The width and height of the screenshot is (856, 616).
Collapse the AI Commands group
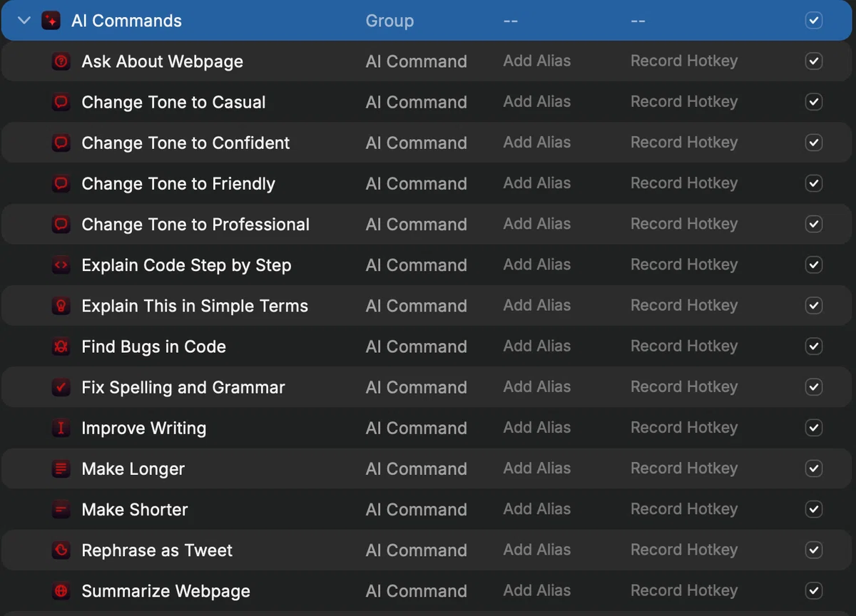[24, 21]
